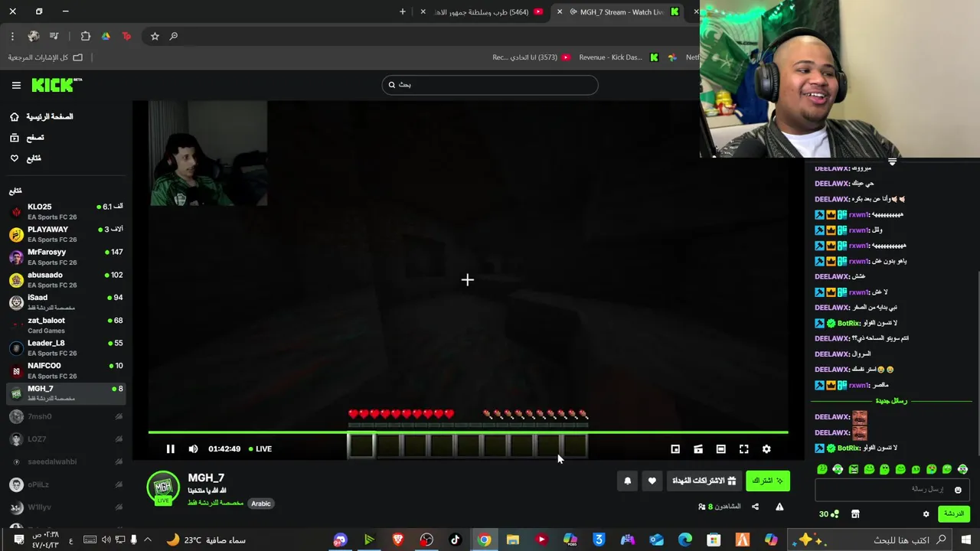The image size is (980, 551).
Task: Enter fullscreen video mode
Action: click(743, 449)
